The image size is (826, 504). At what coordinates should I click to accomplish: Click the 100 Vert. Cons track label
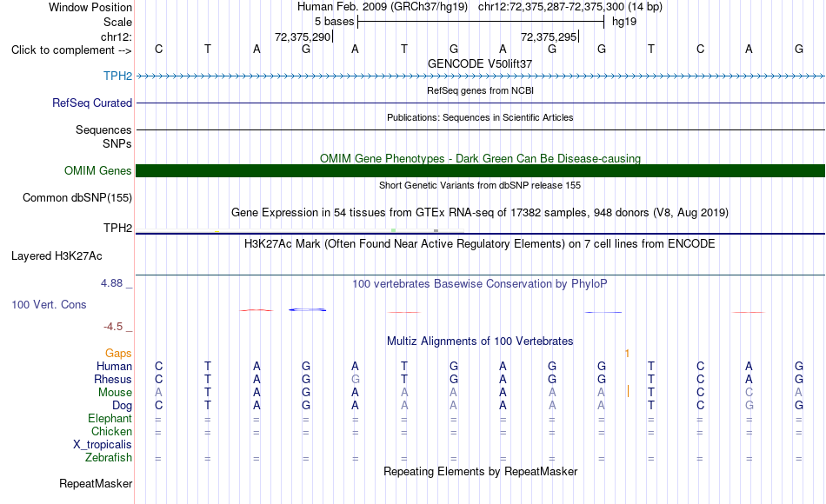pyautogui.click(x=49, y=304)
